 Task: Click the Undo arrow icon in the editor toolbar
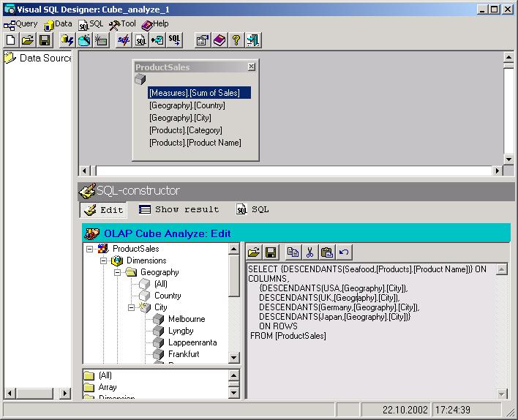(x=344, y=252)
